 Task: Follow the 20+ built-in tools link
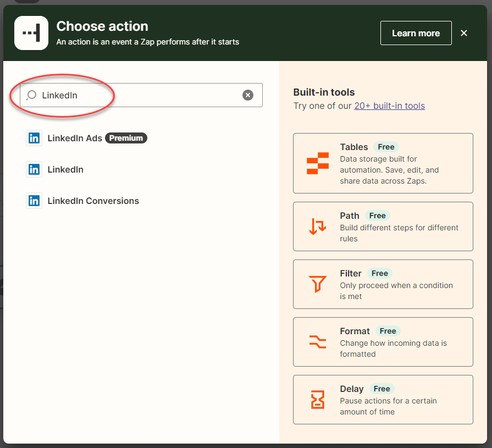[389, 106]
